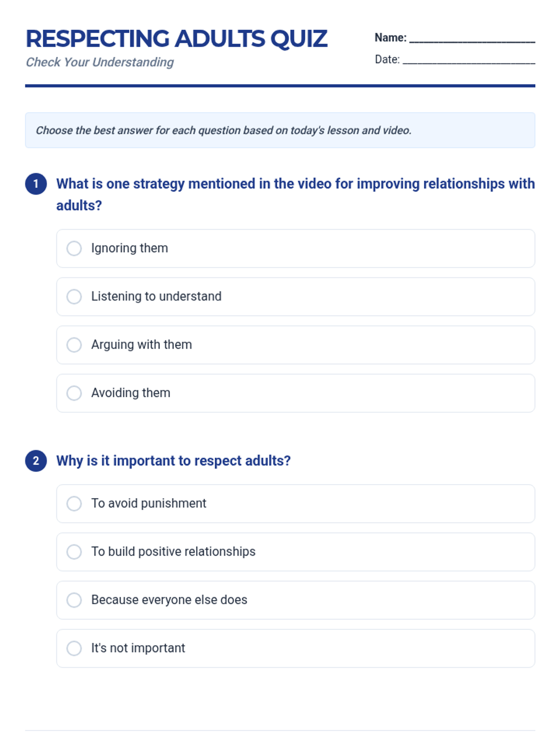Screen dimensions: 560x747
Task: Click the Date input line
Action: pos(469,60)
